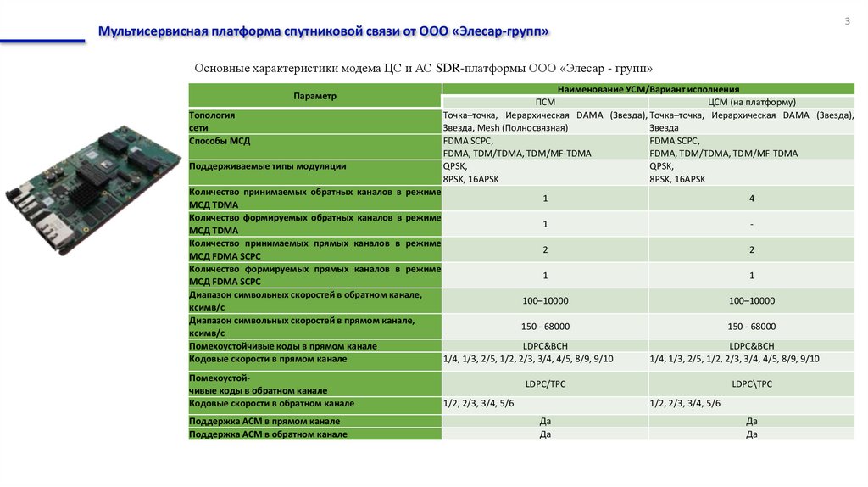Image resolution: width=868 pixels, height=487 pixels.
Task: Click 'Количество формируемых прямых каналов' label
Action: coord(315,276)
